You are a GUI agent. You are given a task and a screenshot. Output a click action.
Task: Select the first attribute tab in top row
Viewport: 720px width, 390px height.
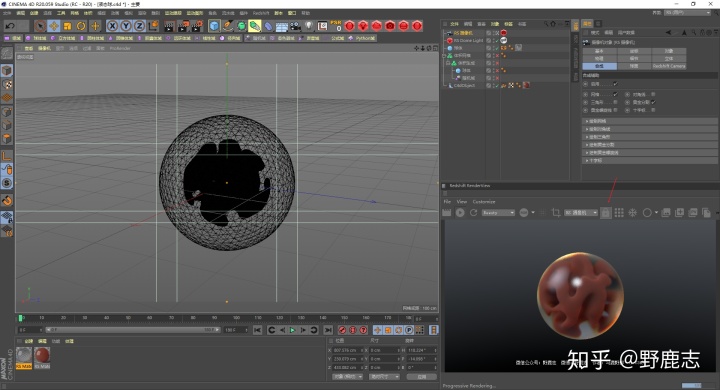tap(599, 51)
